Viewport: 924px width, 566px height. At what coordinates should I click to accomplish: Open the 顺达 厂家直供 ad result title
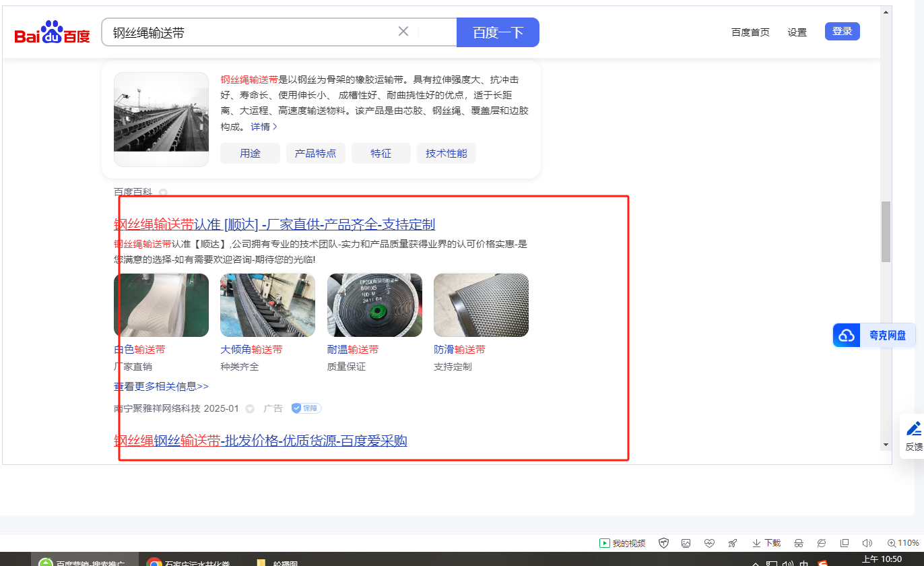[x=275, y=224]
